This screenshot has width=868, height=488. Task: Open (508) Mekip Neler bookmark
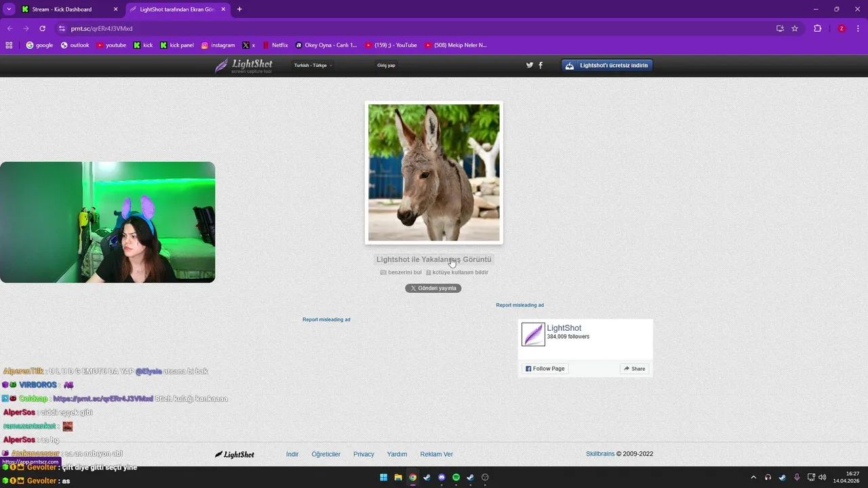456,45
